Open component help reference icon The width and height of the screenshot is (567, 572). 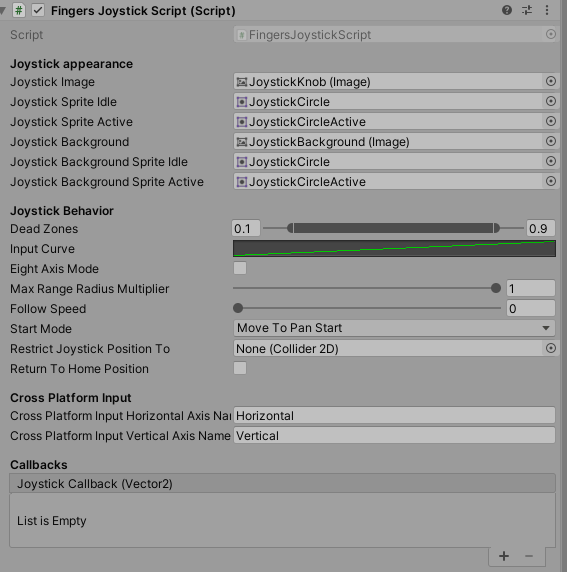point(506,10)
